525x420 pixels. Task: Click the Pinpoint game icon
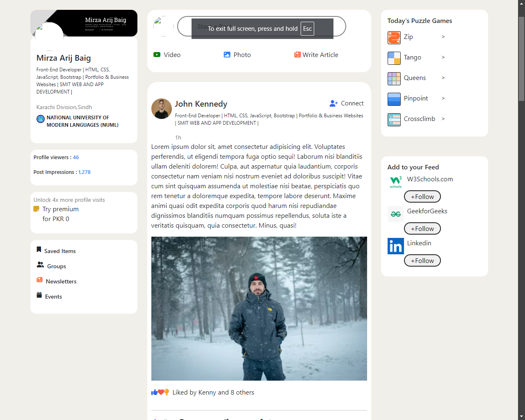pos(394,99)
